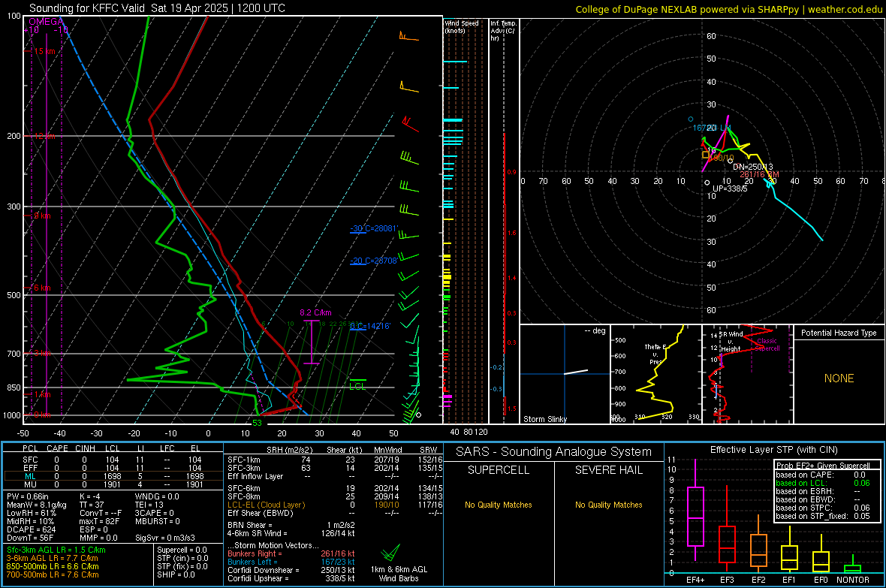Click the based on STP_fixed row
Screen dimensions: 886x588
click(x=823, y=516)
